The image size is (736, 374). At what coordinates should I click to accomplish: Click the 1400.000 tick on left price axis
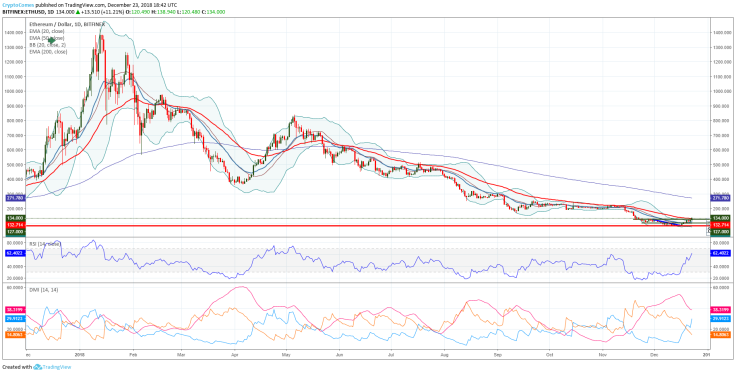(14, 32)
